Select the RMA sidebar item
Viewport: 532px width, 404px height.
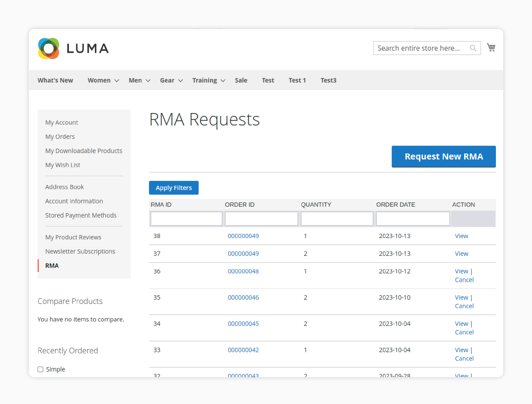(52, 265)
